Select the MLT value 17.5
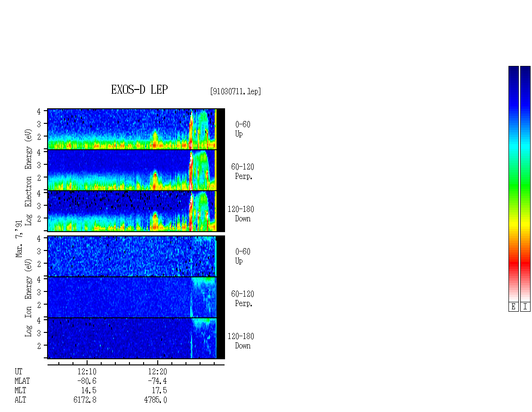 159,391
